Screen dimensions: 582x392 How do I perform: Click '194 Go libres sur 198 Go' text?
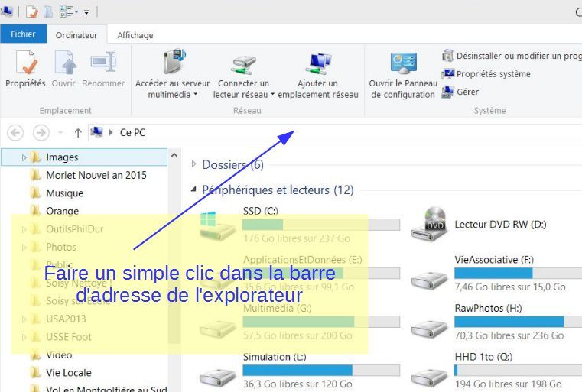508,384
